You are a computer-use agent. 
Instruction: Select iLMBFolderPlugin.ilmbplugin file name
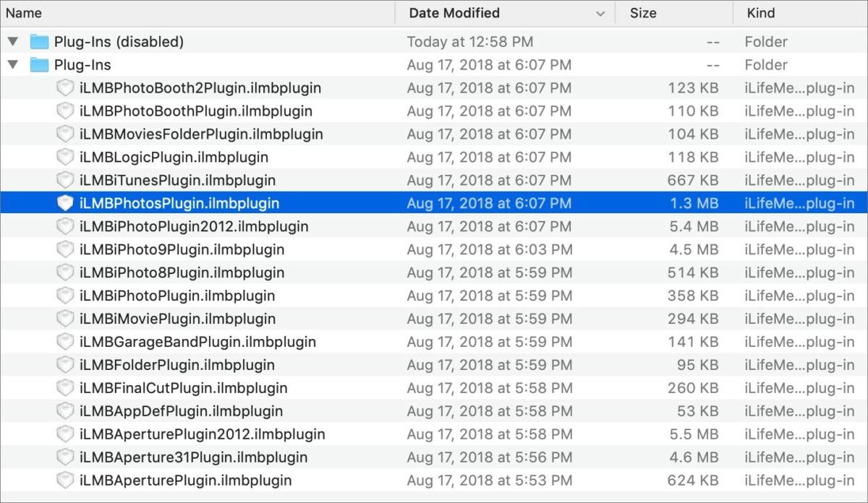177,365
